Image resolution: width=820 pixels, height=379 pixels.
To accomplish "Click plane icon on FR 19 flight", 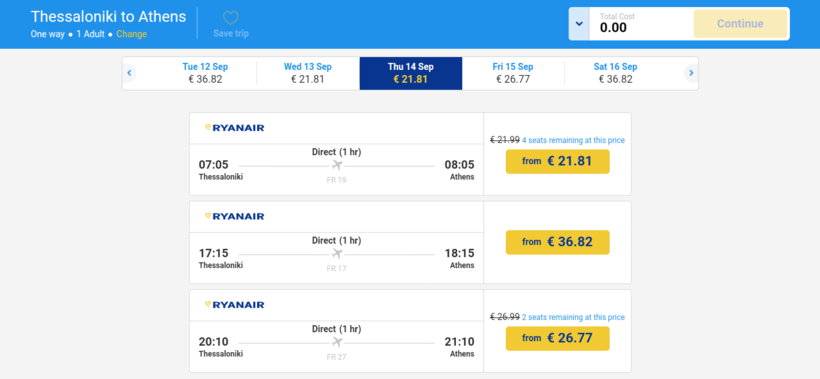I will (337, 165).
